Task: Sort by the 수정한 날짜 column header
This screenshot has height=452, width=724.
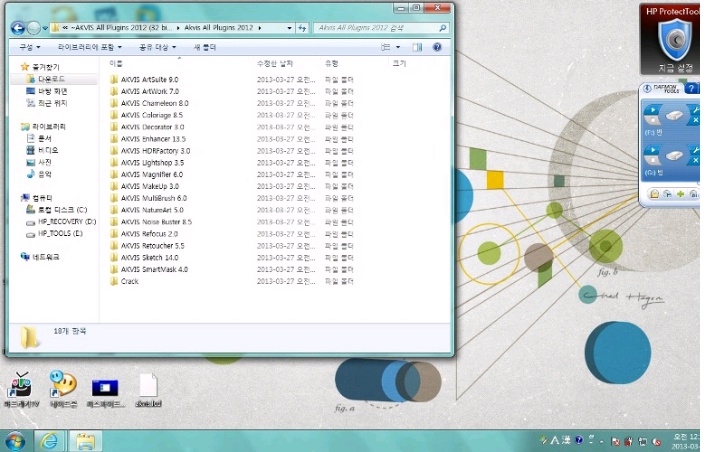Action: point(275,64)
